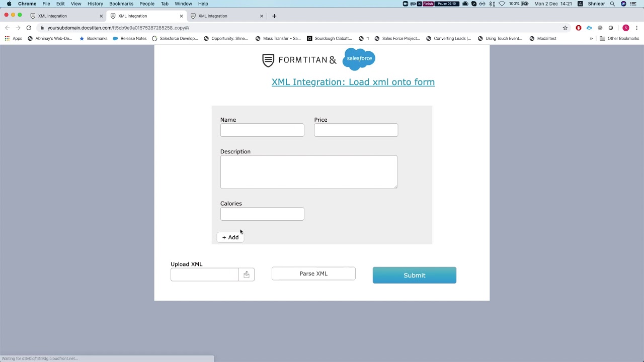Open the Bookmarks star bookmark
Image resolution: width=644 pixels, height=362 pixels.
[x=93, y=38]
